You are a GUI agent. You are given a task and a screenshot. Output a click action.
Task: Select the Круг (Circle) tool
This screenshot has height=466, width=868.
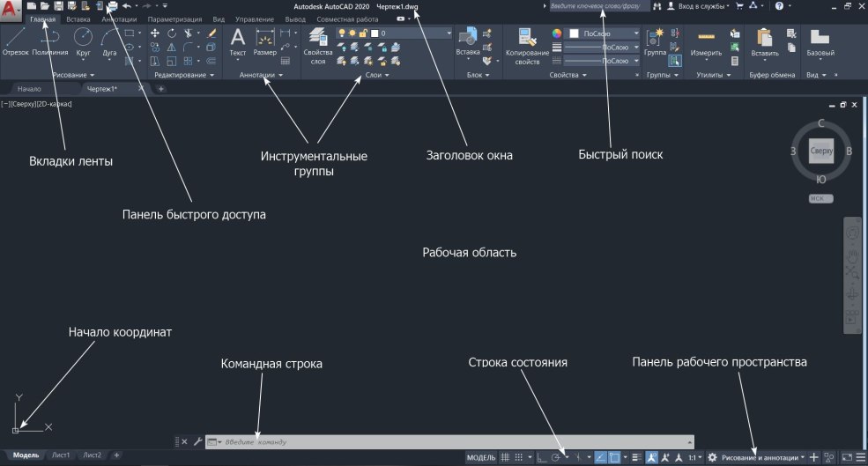[83, 42]
